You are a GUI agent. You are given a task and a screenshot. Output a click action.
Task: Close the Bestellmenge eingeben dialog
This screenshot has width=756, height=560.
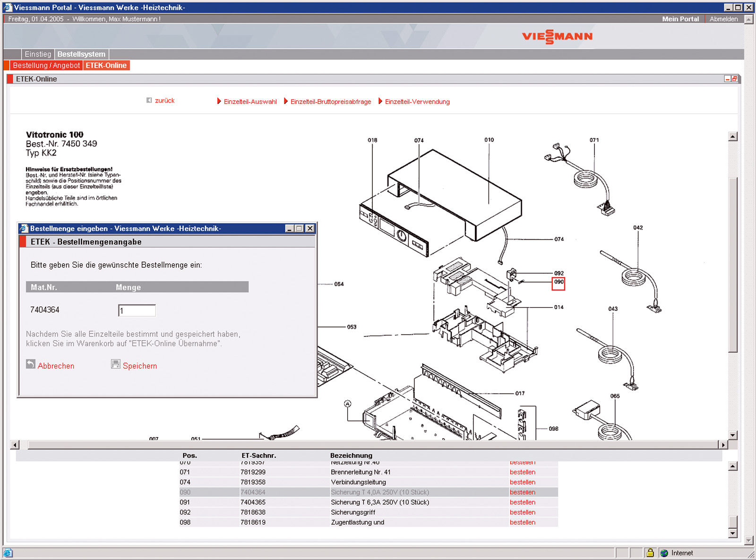(310, 229)
